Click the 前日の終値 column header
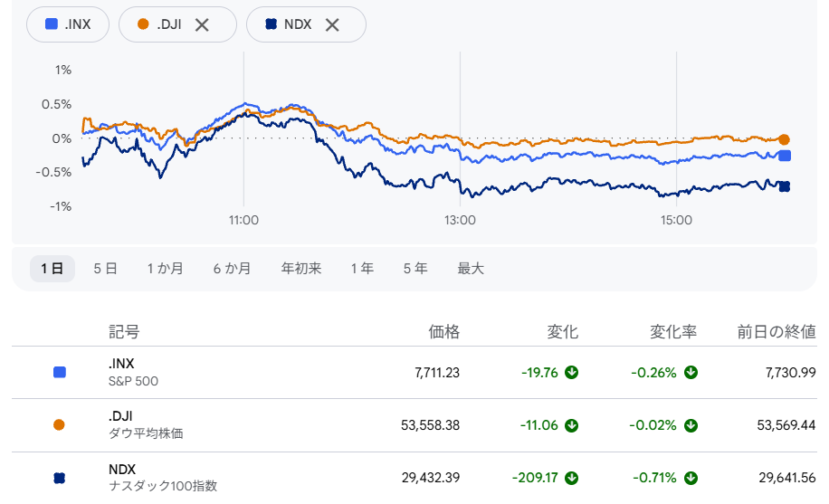829x504 pixels. pyautogui.click(x=777, y=331)
